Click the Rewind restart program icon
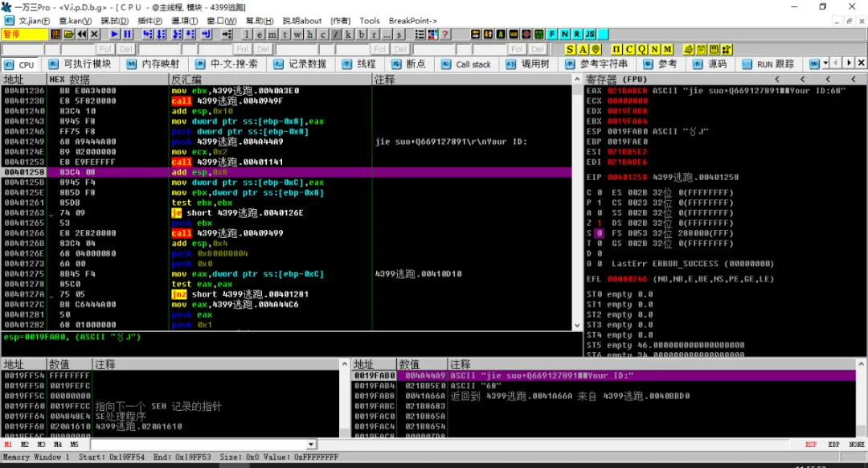868x468 pixels. click(x=81, y=35)
